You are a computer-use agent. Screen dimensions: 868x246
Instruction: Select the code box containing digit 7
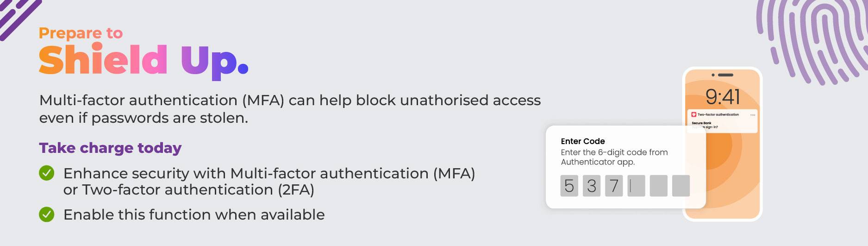click(x=614, y=186)
